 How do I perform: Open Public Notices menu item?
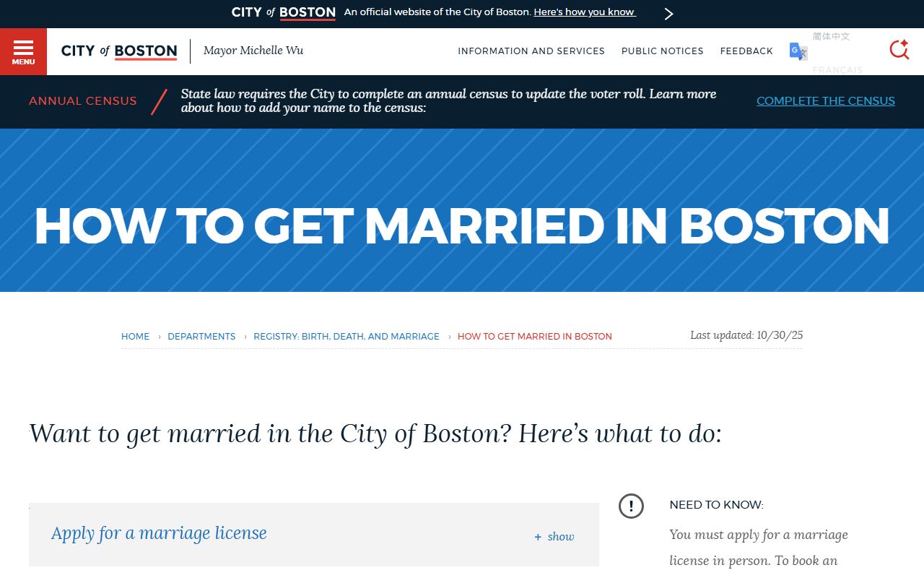click(x=663, y=51)
